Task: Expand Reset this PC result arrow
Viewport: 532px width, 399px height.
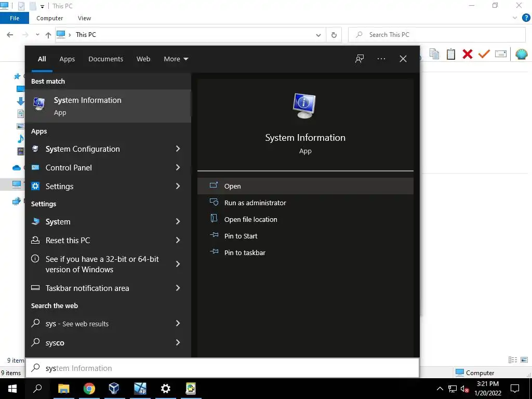Action: point(178,240)
